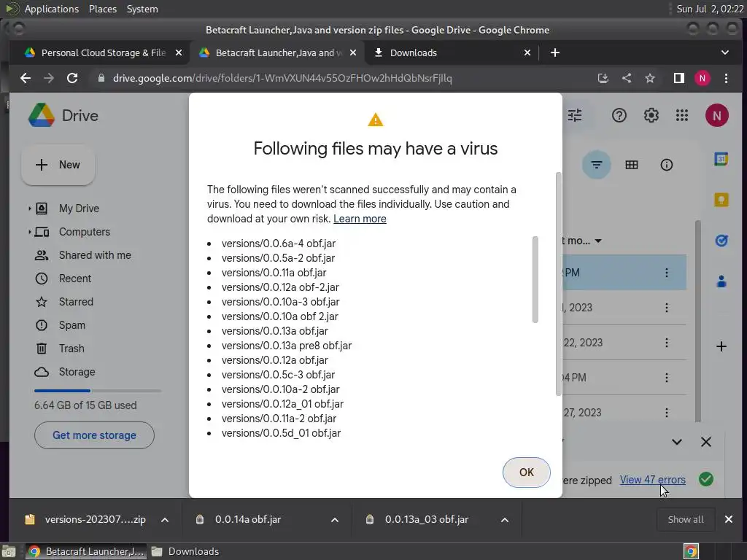Open Drive search filter options icon
The height and width of the screenshot is (560, 747).
575,115
